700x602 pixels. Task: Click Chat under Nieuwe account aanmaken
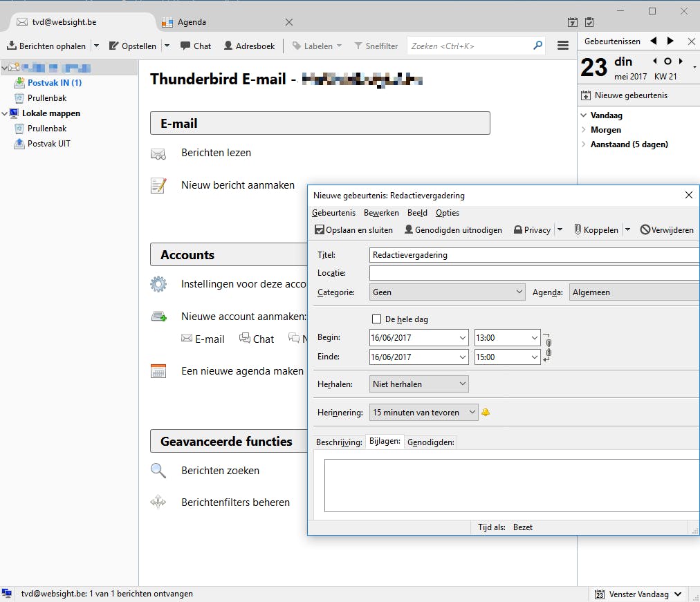click(x=257, y=339)
